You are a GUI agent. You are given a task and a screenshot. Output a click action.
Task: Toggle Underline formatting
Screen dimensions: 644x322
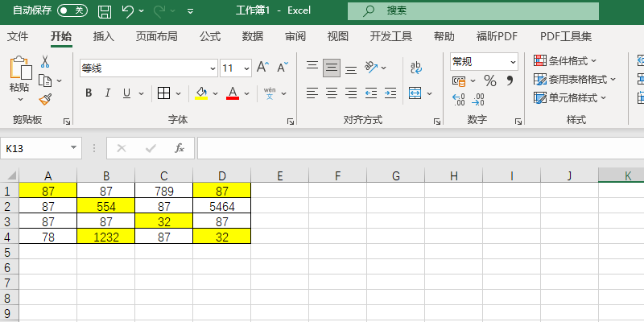coord(127,93)
